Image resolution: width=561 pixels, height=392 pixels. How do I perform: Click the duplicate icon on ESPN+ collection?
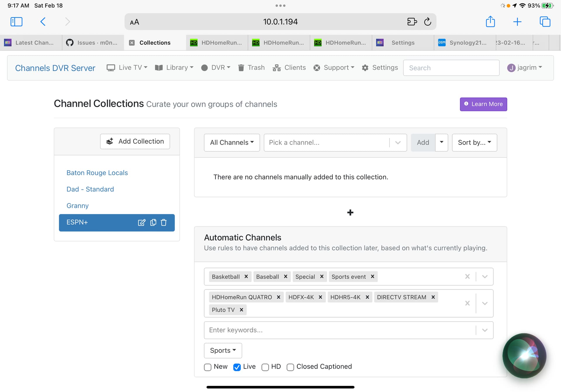pyautogui.click(x=153, y=222)
